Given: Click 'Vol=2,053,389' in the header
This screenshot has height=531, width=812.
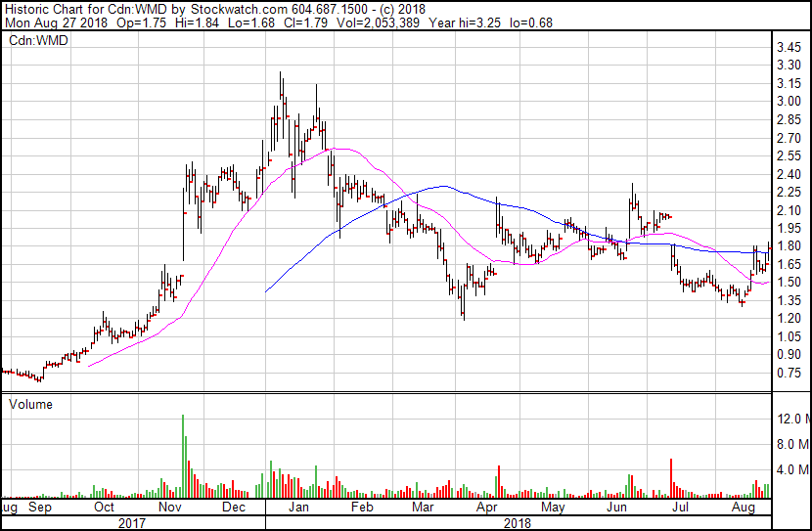Looking at the screenshot, I should pos(378,22).
